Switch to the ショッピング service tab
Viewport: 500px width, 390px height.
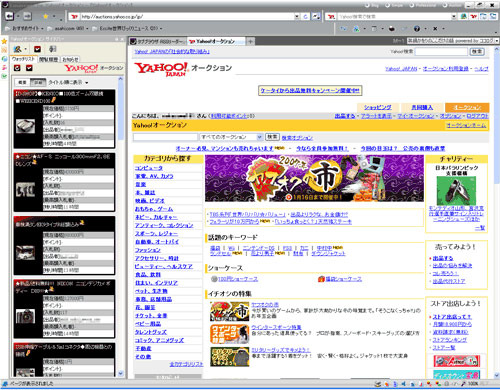[377, 107]
